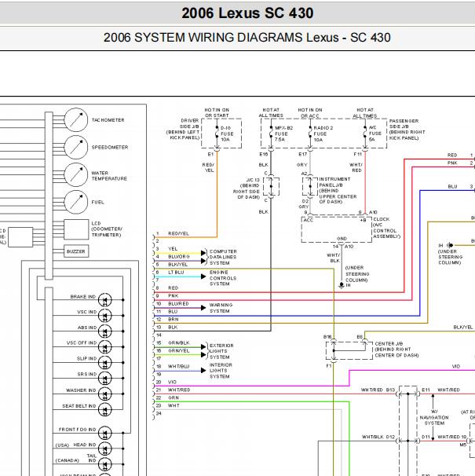475x476 pixels.
Task: Click the LCD odometer/tripmeter box
Action: pyautogui.click(x=76, y=229)
